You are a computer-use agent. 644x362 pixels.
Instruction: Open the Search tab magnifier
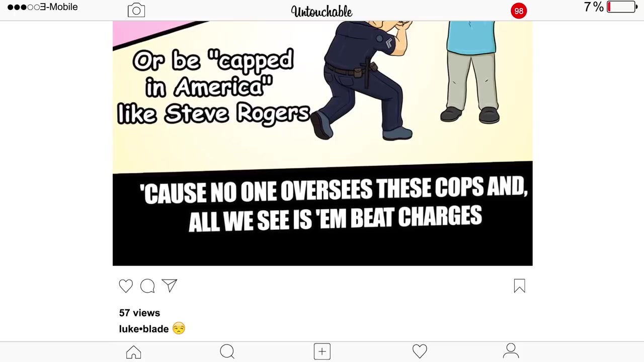pyautogui.click(x=227, y=351)
